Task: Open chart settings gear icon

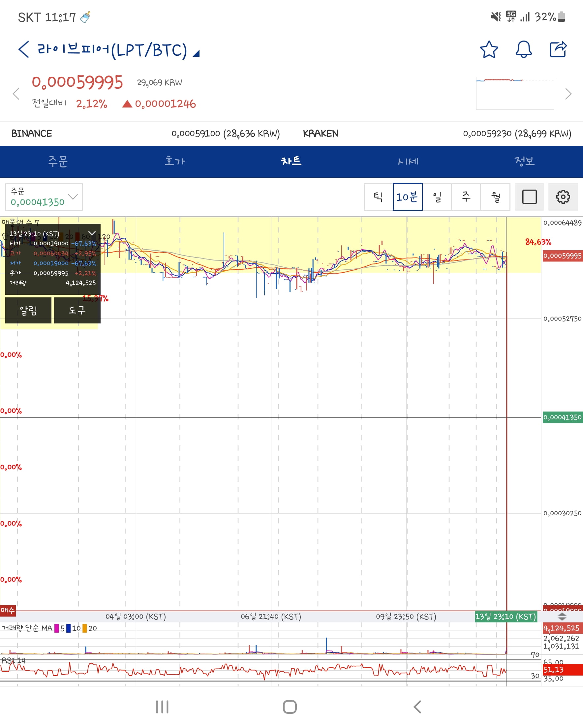Action: coord(563,197)
